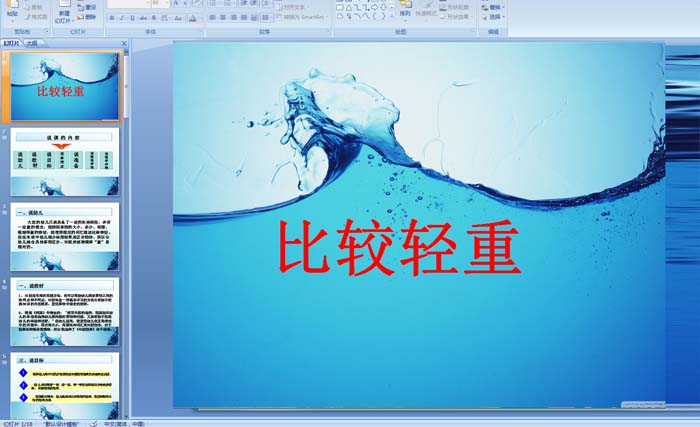
Task: Center text in paragraph group
Action: (223, 17)
